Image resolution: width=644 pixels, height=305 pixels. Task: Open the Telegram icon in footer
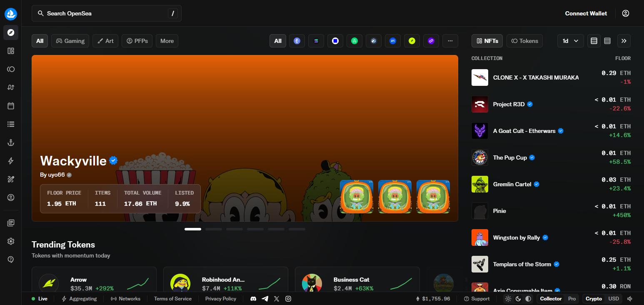(x=265, y=299)
